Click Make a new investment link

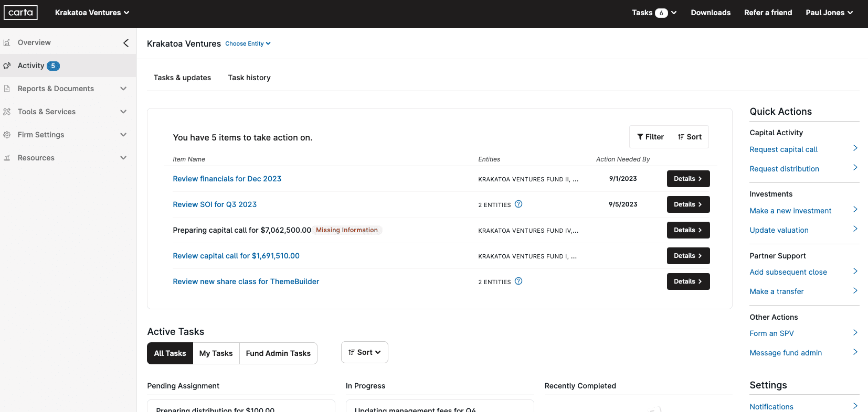pos(790,211)
